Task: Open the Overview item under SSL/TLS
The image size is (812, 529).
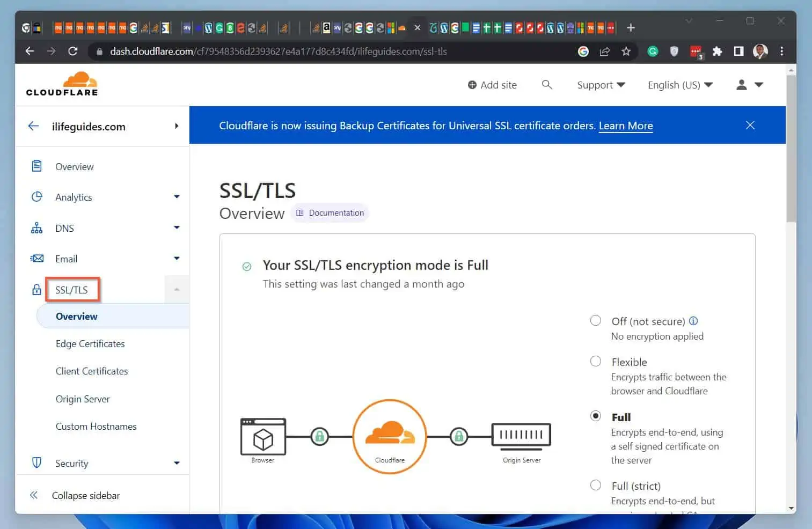Action: (113, 316)
